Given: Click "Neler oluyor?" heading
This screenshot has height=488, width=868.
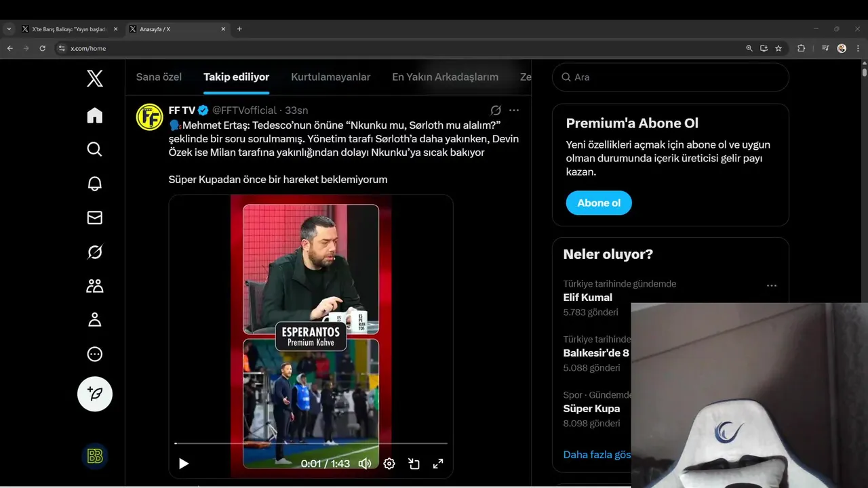Looking at the screenshot, I should click(608, 254).
